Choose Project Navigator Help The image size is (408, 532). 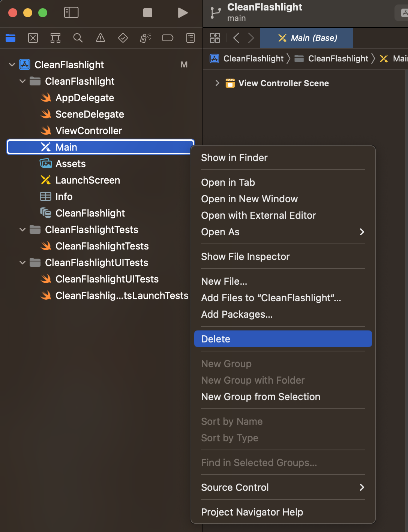point(283,512)
